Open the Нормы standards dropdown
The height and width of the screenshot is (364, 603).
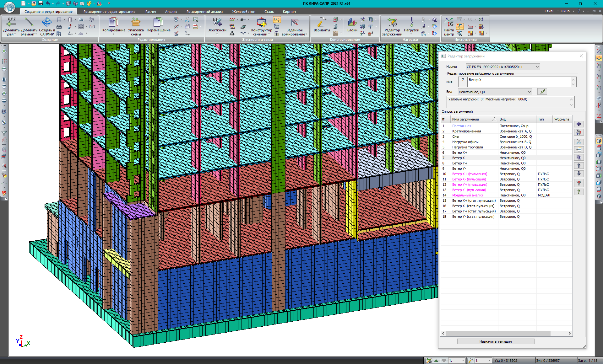pyautogui.click(x=537, y=67)
